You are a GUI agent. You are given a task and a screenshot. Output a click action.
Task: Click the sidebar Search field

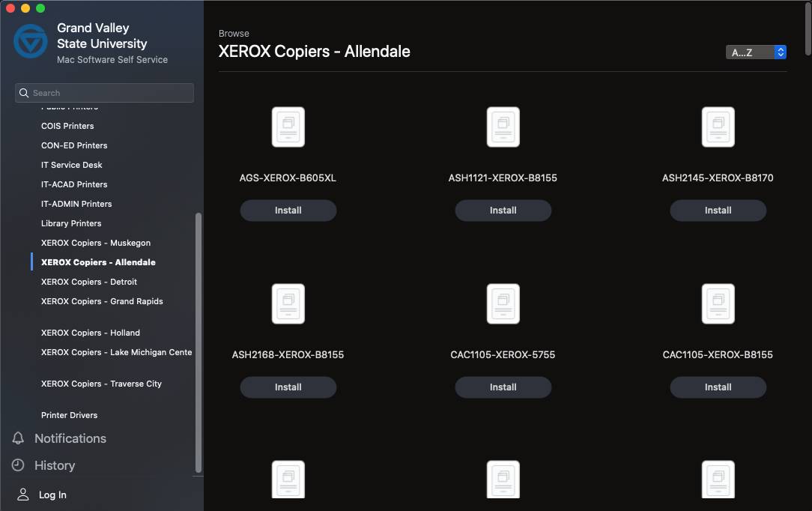coord(105,93)
